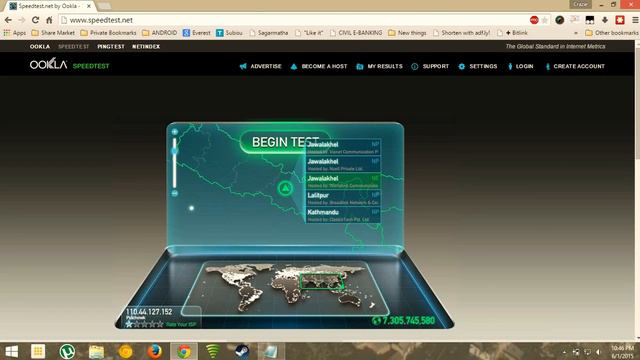The image size is (640, 360).
Task: Reload the page
Action: tap(36, 20)
